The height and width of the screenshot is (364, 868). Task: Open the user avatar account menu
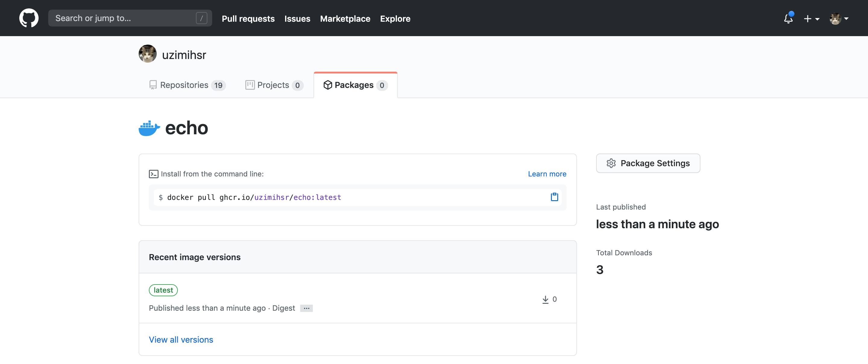(839, 19)
